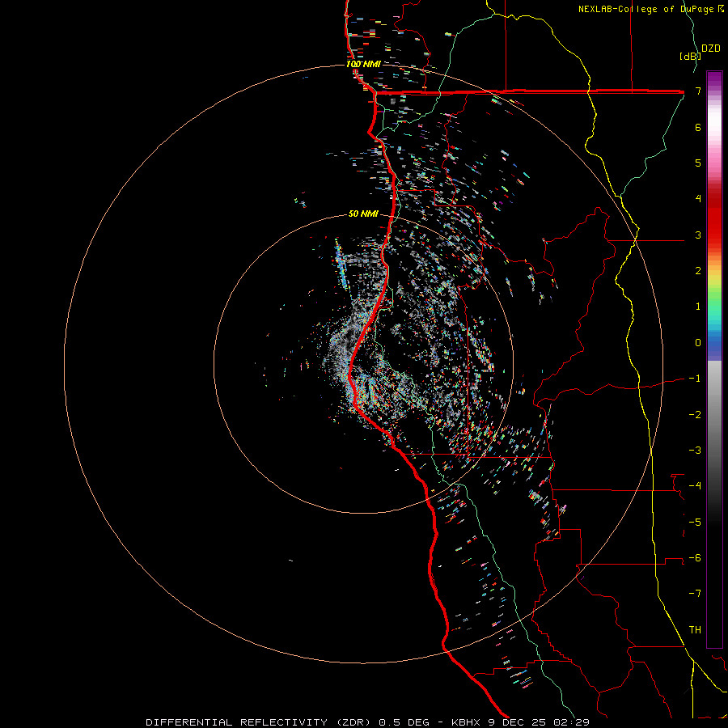Viewport: 728px width, 728px height.
Task: Click the -6 scale label
Action: [x=695, y=558]
